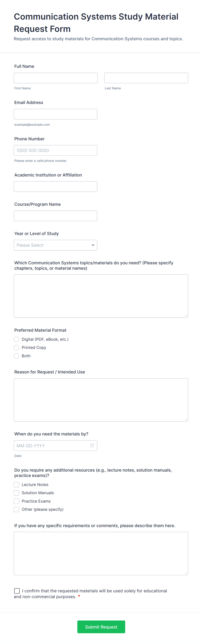Click into the Last Name field
200x644 pixels.
tap(146, 78)
